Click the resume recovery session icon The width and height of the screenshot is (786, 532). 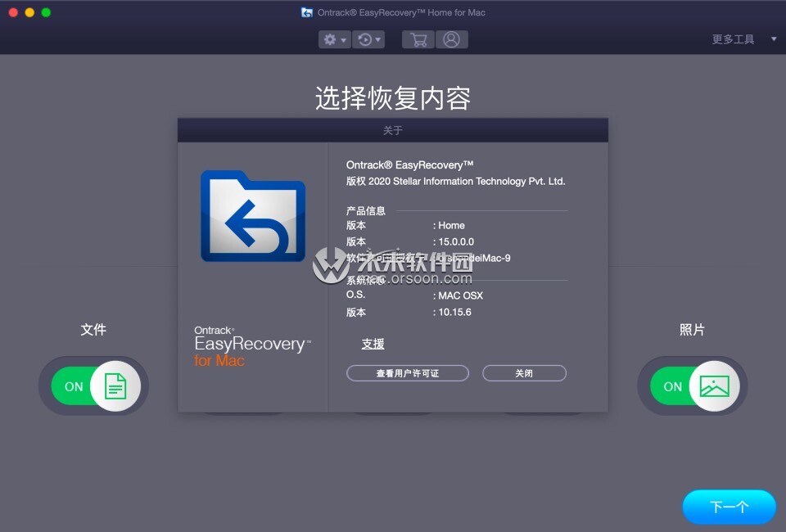pos(365,38)
